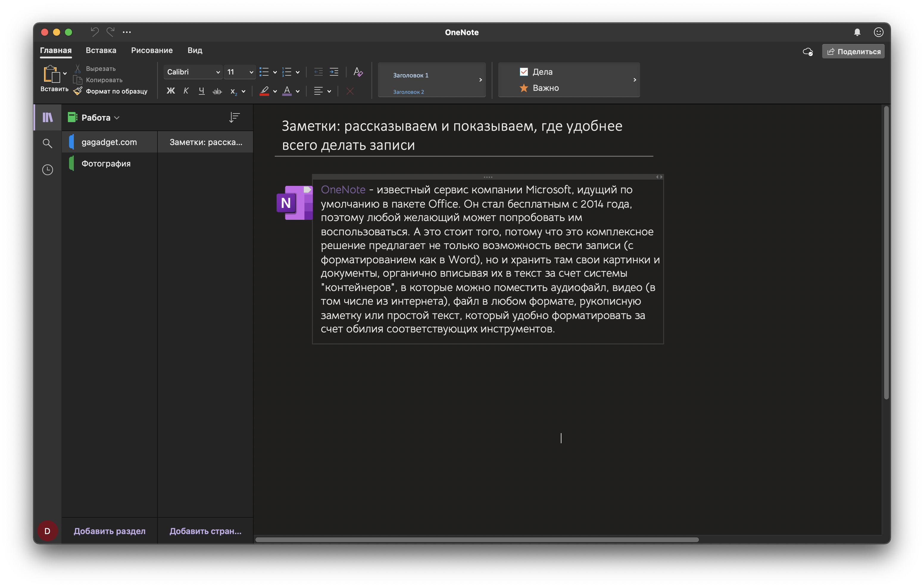
Task: Apply the text highlight color
Action: click(264, 91)
